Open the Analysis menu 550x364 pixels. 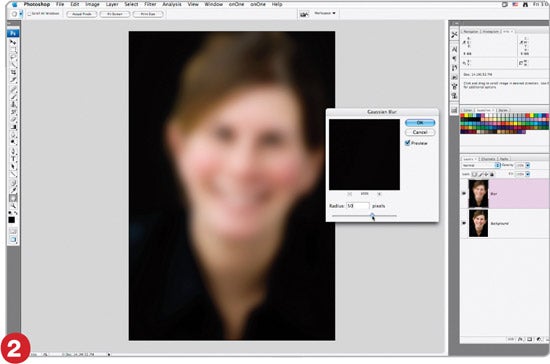172,4
